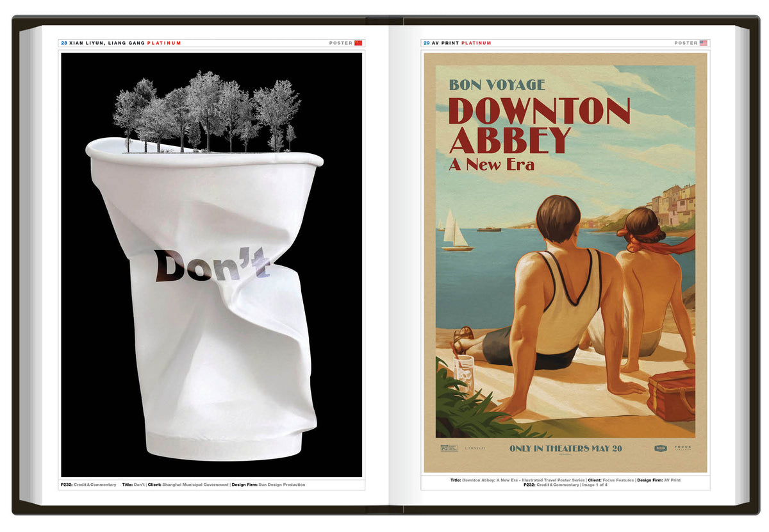Click the Focus Features logo on the poster

(x=682, y=448)
